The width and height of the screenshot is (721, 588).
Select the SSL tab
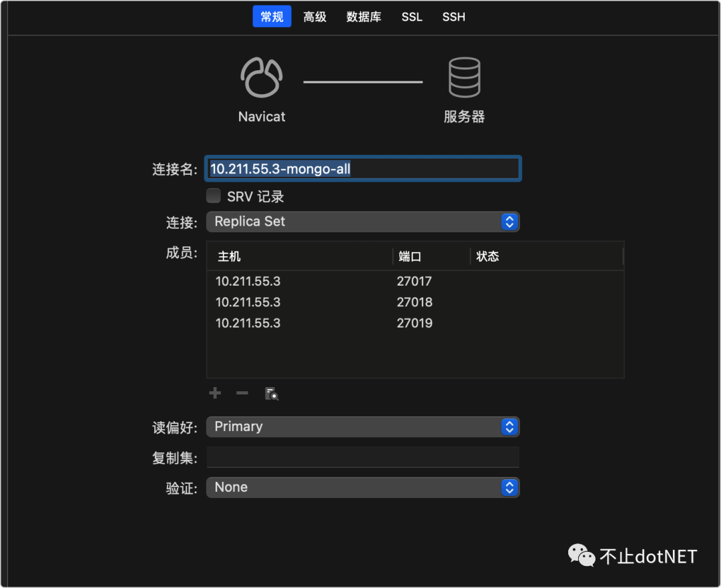[x=412, y=17]
